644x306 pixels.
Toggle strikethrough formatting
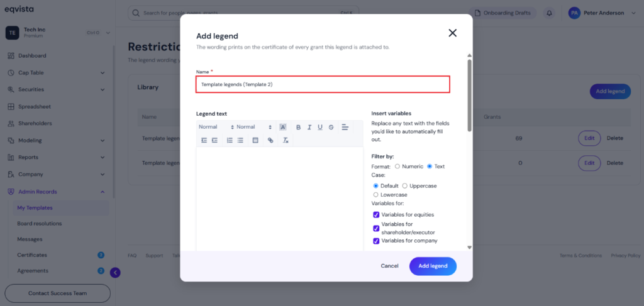point(331,127)
